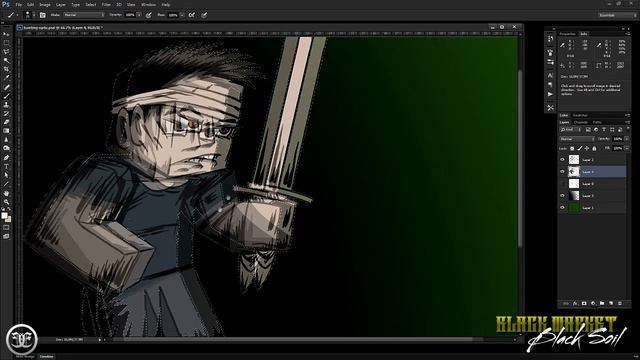Screen dimensions: 640x360
Task: Open the Image menu
Action: (45, 4)
